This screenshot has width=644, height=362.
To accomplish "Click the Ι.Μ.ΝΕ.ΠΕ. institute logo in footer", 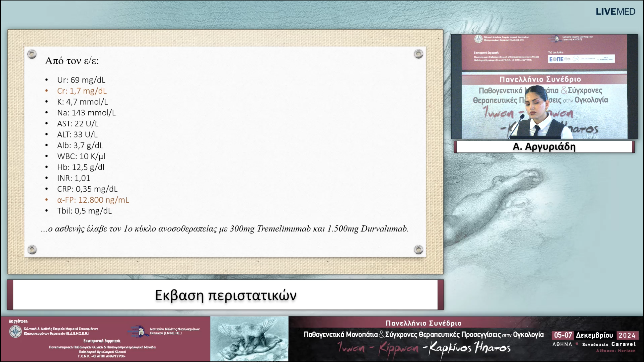I will (138, 331).
